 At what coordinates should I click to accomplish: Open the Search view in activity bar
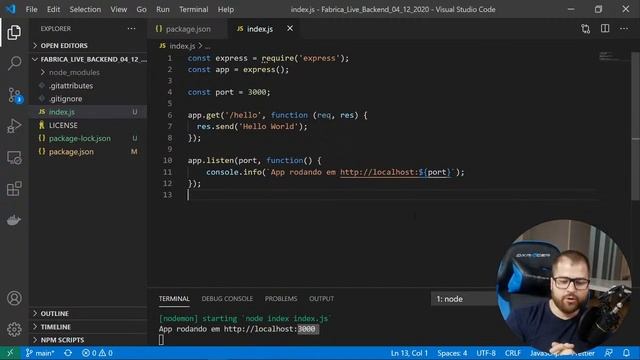point(14,63)
